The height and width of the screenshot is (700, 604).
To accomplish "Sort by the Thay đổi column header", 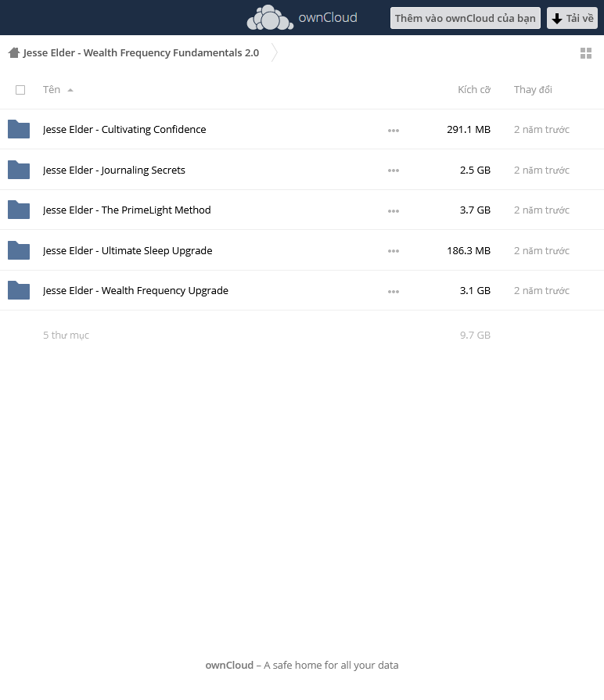I will [x=533, y=90].
